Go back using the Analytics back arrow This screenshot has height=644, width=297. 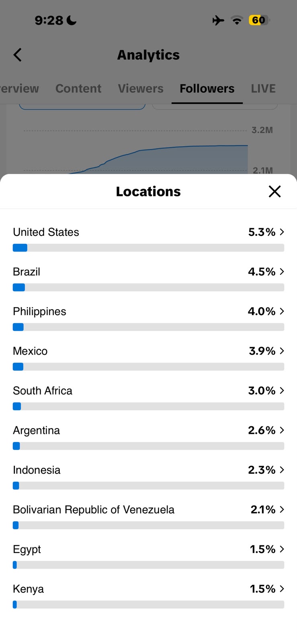pyautogui.click(x=18, y=55)
